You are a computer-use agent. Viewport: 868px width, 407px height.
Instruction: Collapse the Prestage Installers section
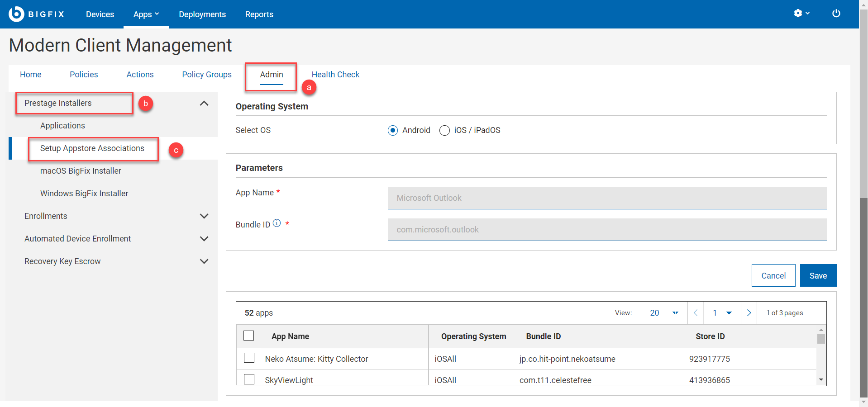click(204, 104)
